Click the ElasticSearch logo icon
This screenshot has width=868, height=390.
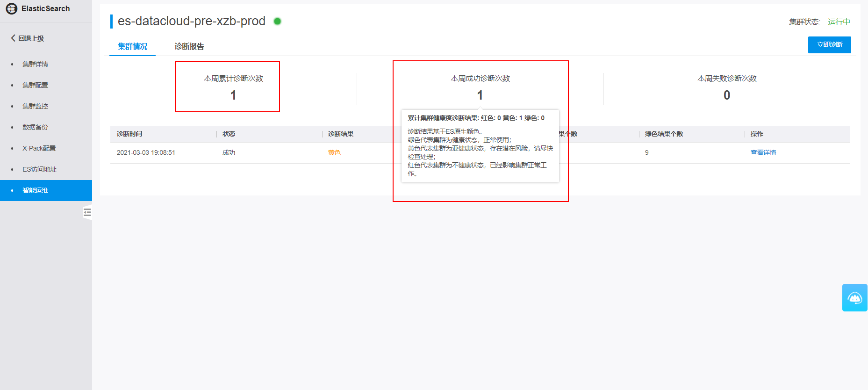[12, 9]
